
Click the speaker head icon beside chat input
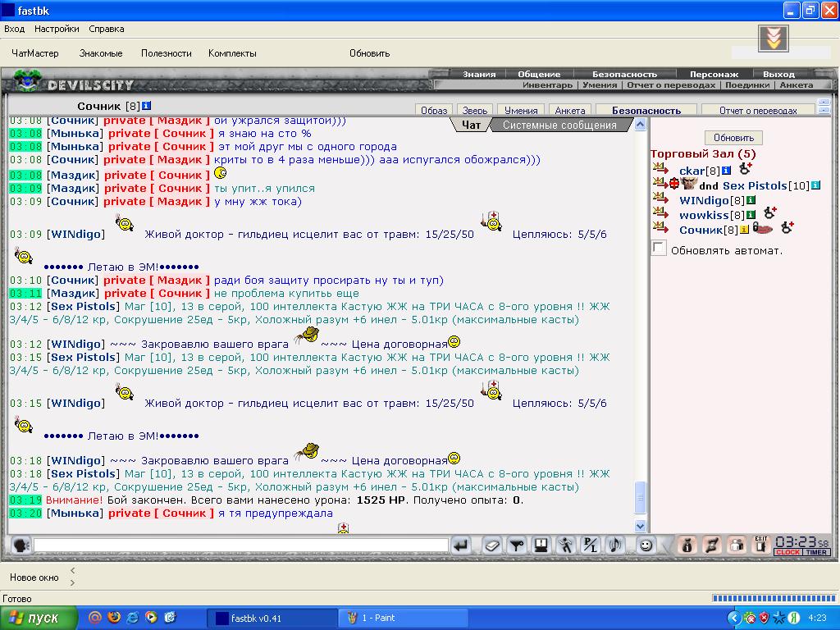point(21,546)
